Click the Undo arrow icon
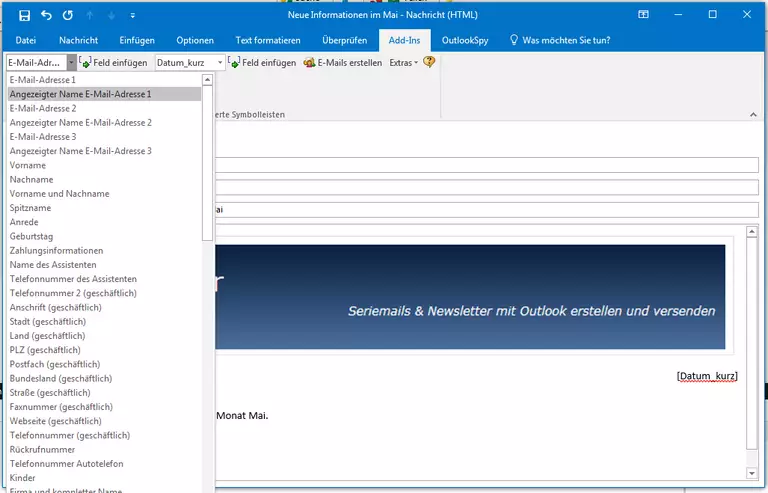This screenshot has width=768, height=493. 46,15
